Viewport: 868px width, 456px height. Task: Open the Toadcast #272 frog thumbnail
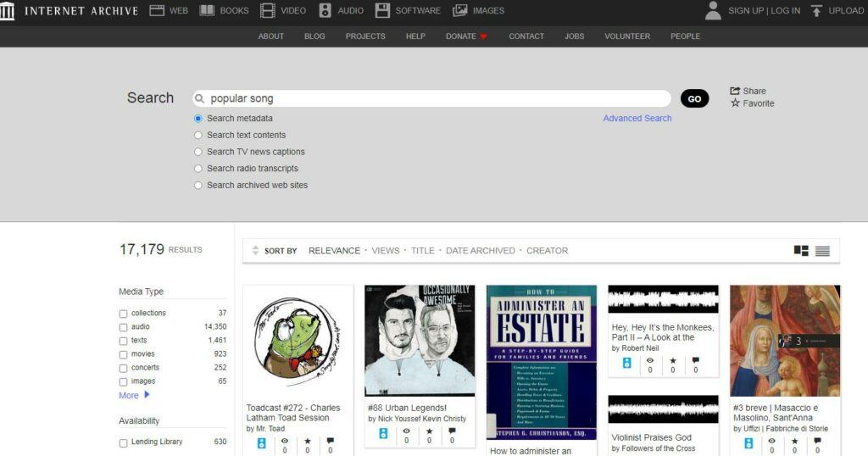[x=298, y=342]
